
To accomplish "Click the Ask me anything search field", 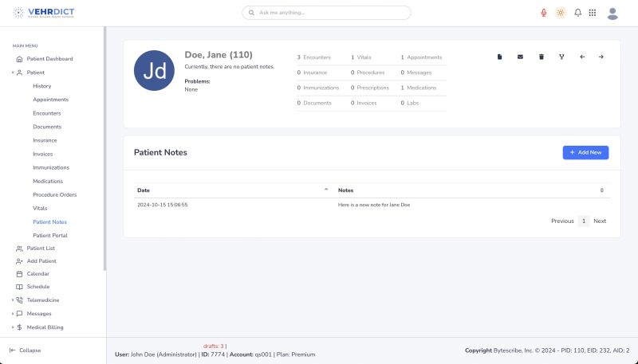I will [x=327, y=13].
